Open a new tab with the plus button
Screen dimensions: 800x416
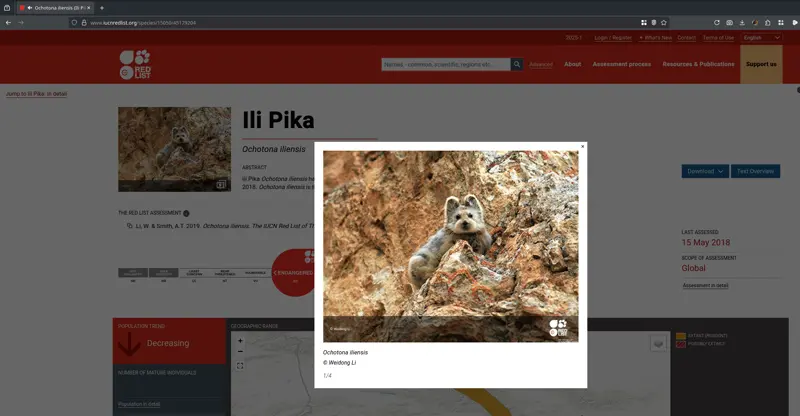coord(102,8)
